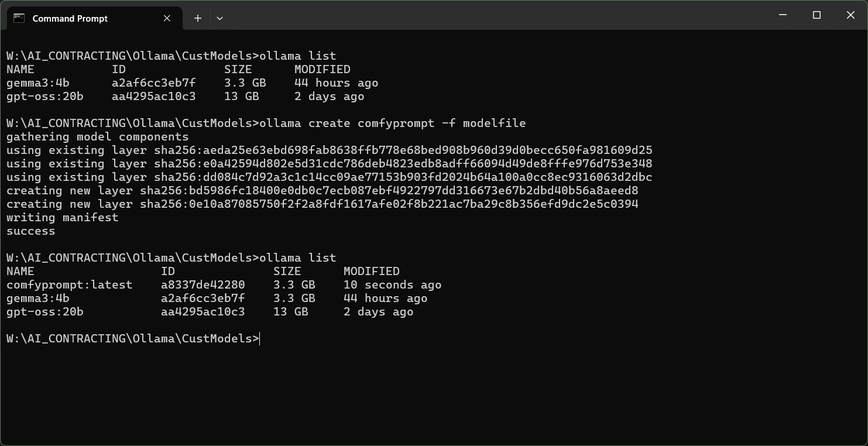Click the "10 seconds ago" modified entry
Screen dimensions: 868x446
click(x=392, y=285)
